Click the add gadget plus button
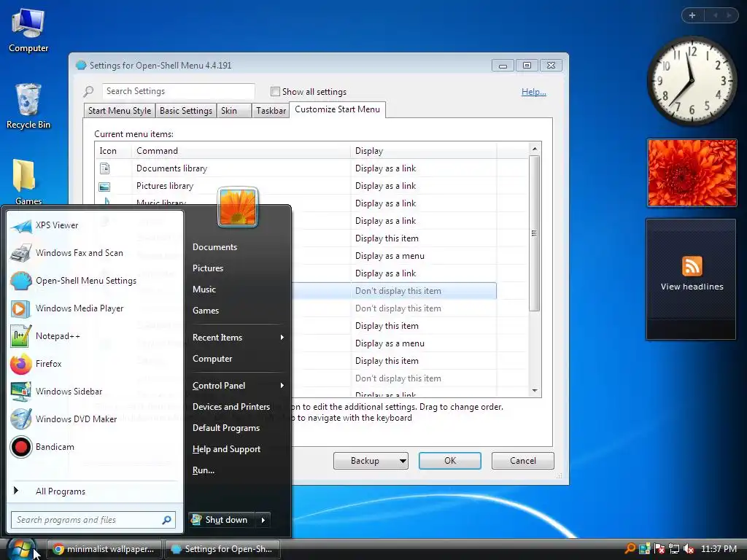 (692, 15)
